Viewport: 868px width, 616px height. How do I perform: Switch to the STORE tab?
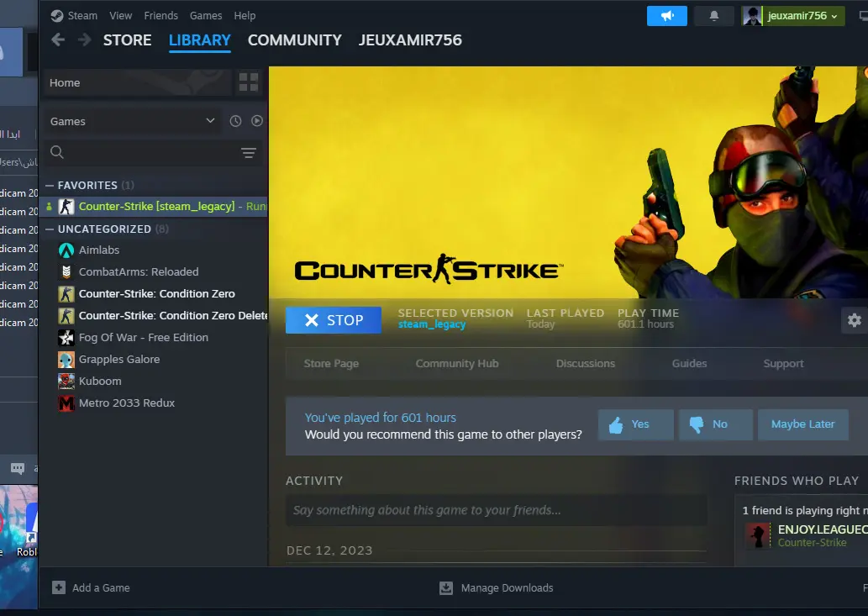128,39
